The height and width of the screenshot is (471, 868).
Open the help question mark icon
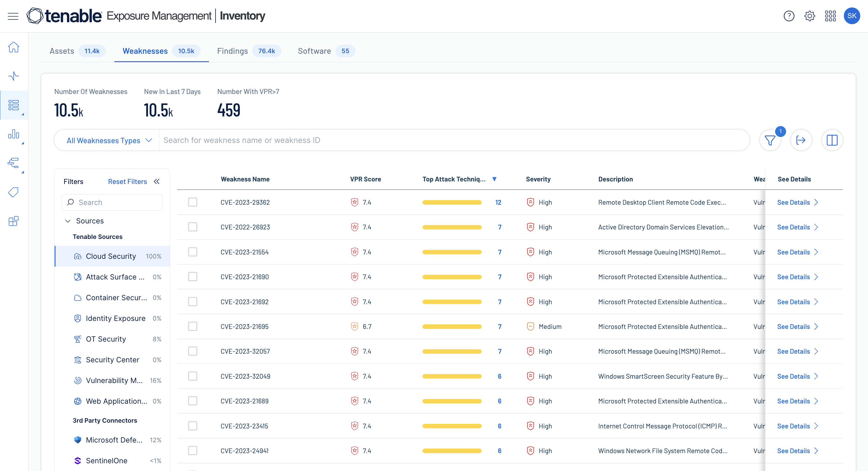point(788,16)
